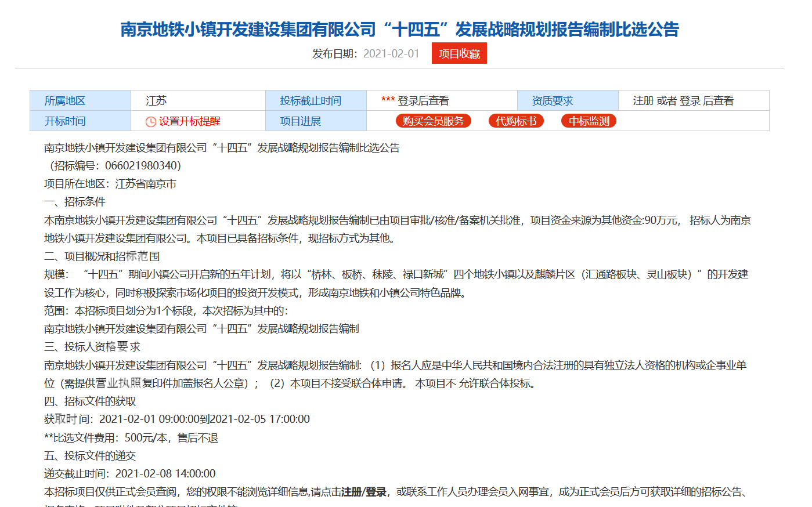Click the red 项目收藏 button
The image size is (812, 507).
(459, 53)
